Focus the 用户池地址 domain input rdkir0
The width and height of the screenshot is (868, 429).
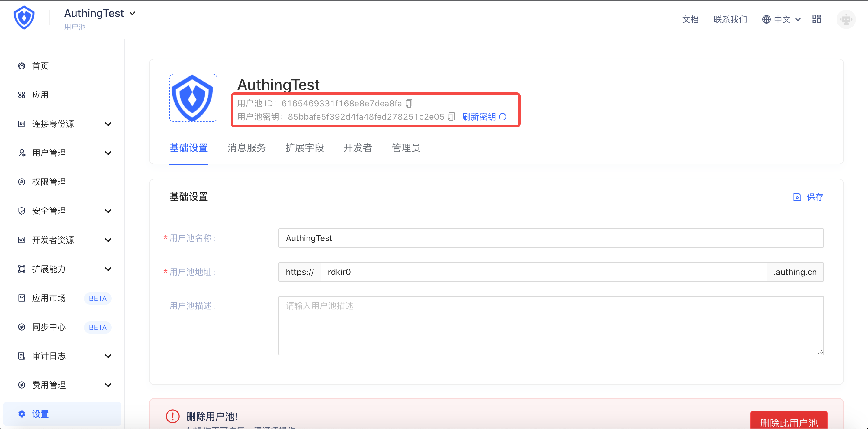pos(544,272)
